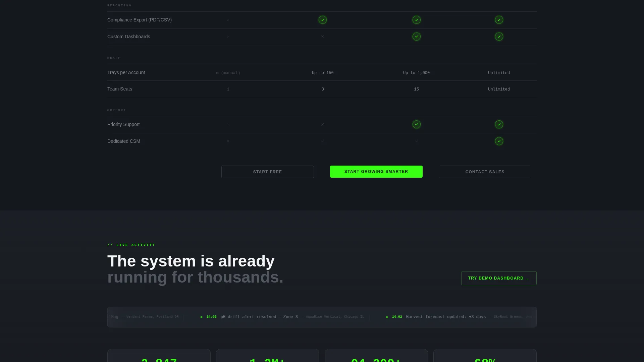Select the Team Seats row label

(x=120, y=89)
